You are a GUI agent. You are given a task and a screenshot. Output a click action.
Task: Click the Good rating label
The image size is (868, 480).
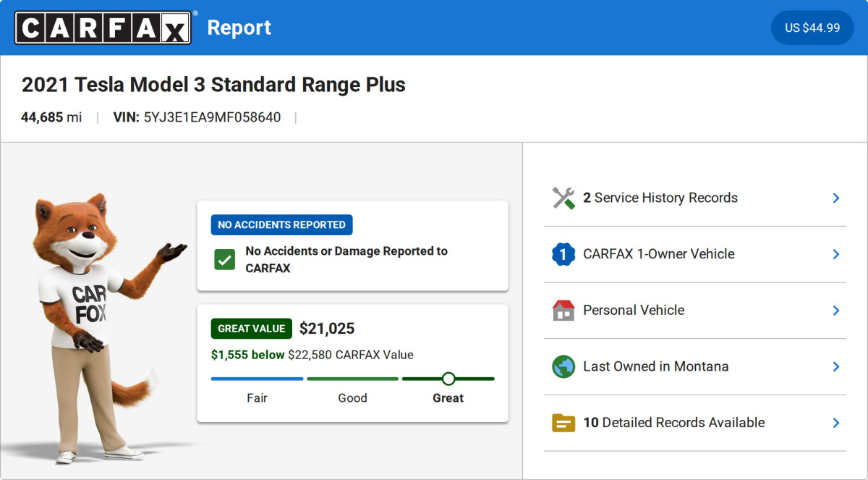pyautogui.click(x=352, y=398)
